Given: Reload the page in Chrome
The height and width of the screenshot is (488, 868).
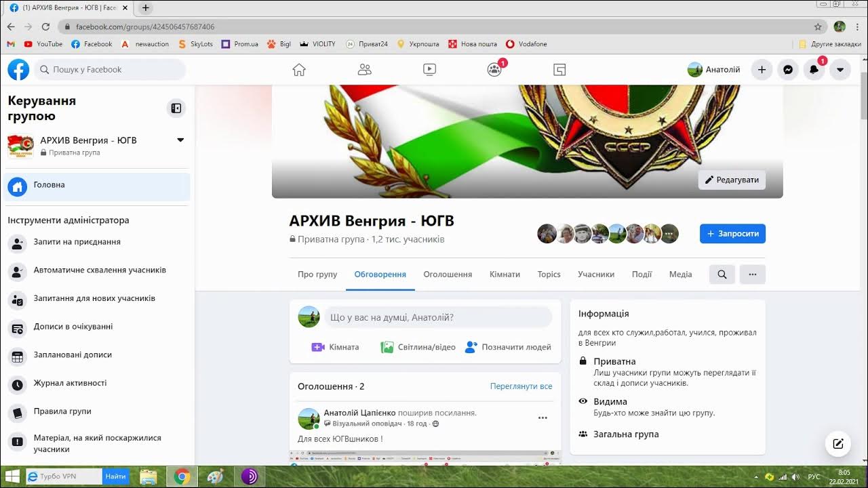Looking at the screenshot, I should click(x=45, y=26).
